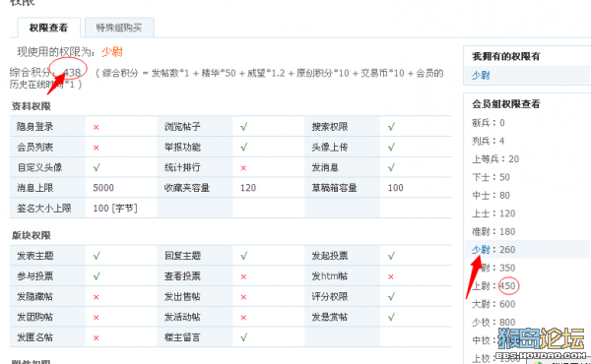This screenshot has height=364, width=591.
Task: Open the 特殊组购买 tab
Action: tap(119, 28)
